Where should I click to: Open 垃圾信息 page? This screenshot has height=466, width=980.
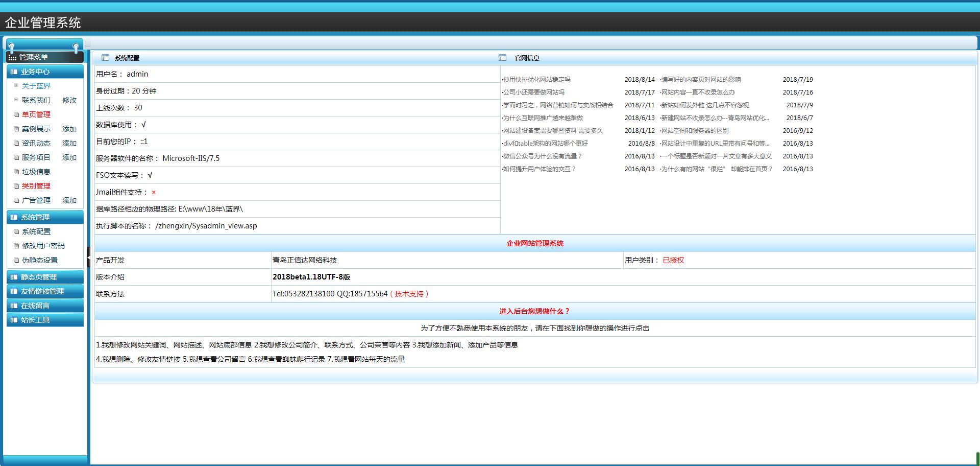coord(36,172)
